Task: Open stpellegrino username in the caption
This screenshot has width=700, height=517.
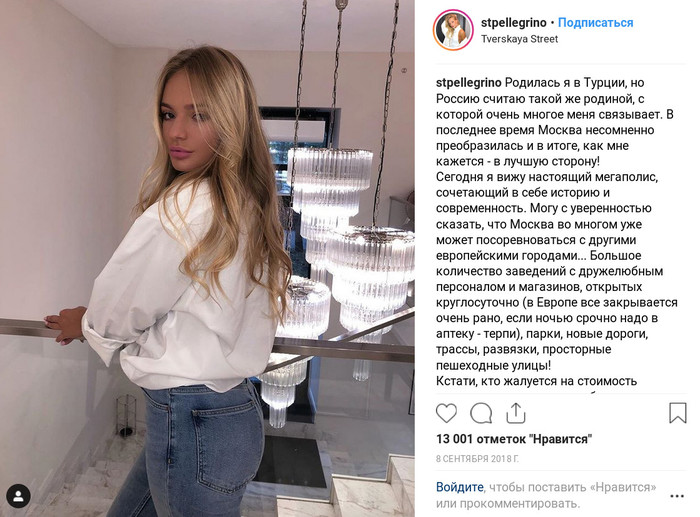Action: point(469,83)
